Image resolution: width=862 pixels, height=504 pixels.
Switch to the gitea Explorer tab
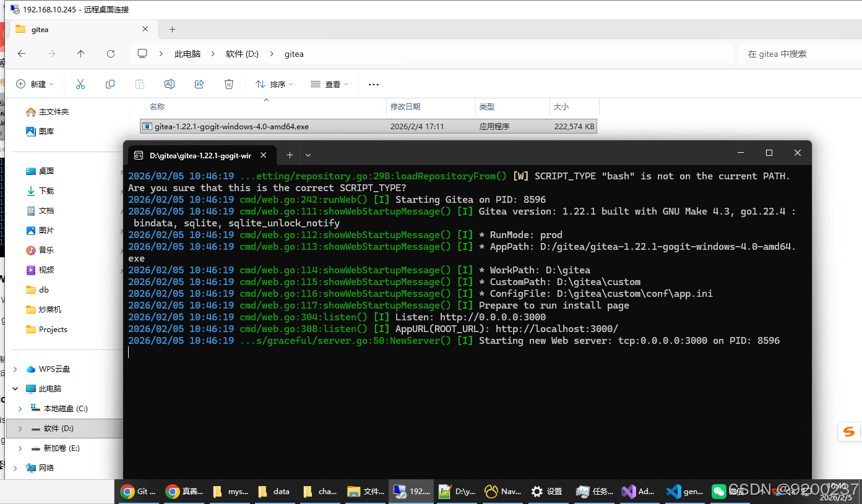(x=83, y=29)
